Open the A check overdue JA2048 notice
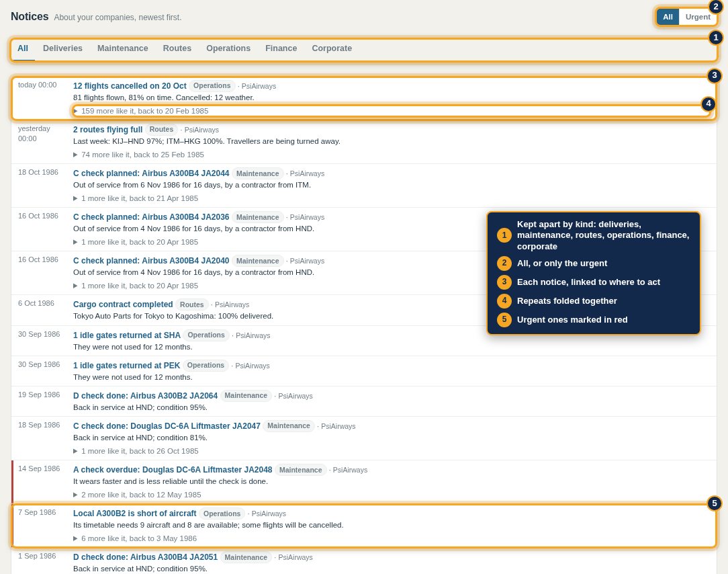 click(173, 470)
